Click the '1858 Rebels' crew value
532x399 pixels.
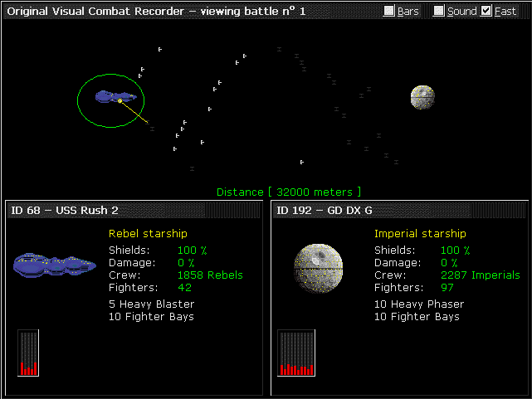pyautogui.click(x=210, y=275)
